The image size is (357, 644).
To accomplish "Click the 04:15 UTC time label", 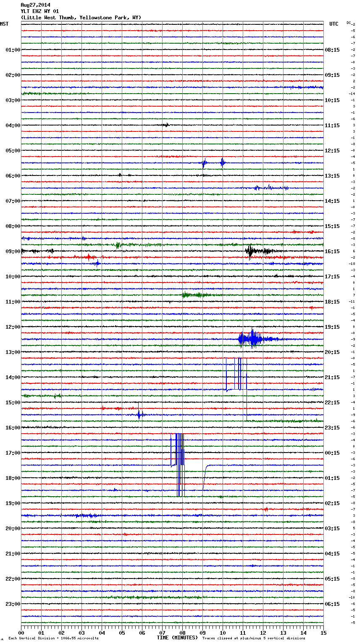I will (x=332, y=554).
